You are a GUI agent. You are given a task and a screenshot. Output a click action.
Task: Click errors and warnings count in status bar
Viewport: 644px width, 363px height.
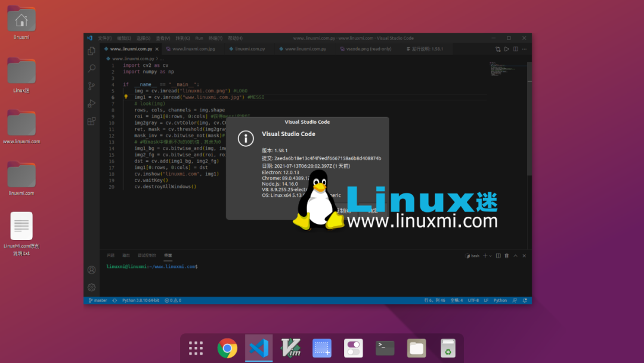click(173, 300)
